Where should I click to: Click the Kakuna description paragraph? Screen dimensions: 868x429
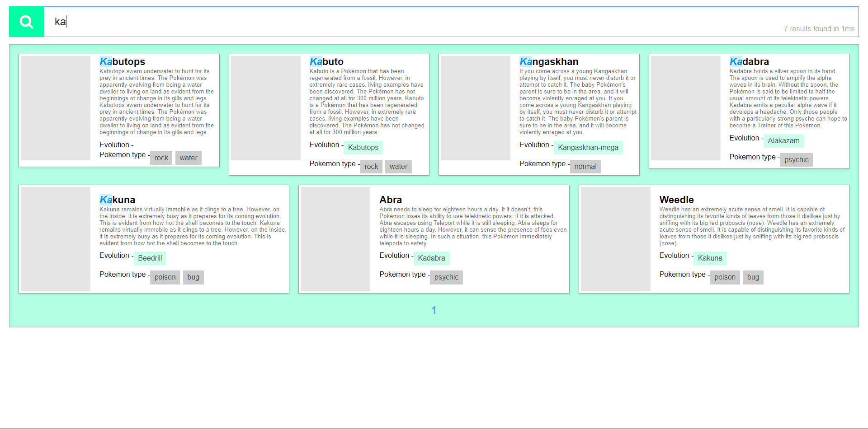coord(193,226)
